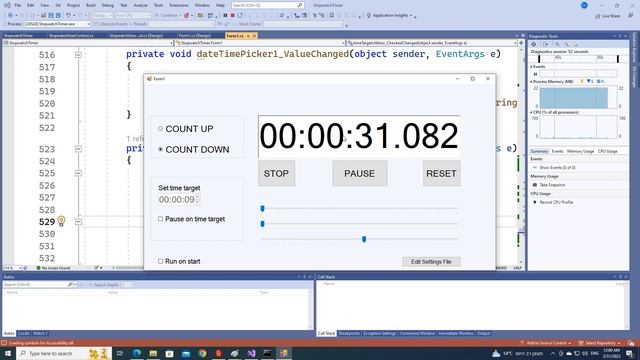Click first slider thumb in Form1

click(262, 209)
